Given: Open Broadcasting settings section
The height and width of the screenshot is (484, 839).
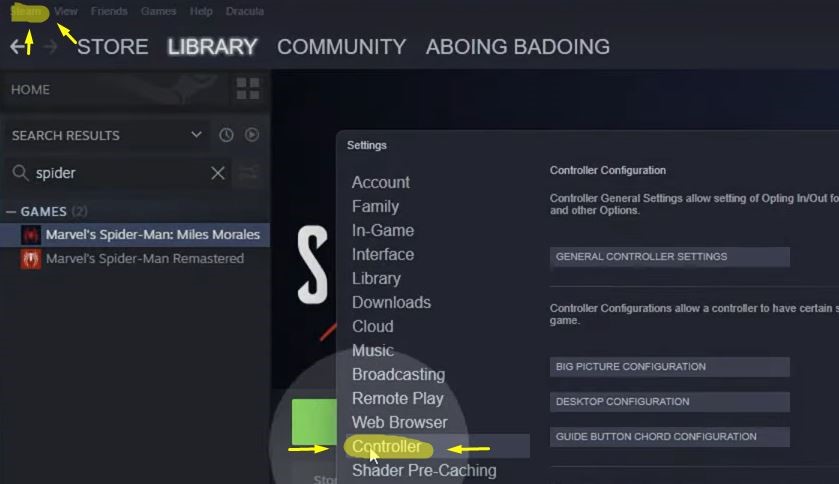Looking at the screenshot, I should click(x=398, y=375).
